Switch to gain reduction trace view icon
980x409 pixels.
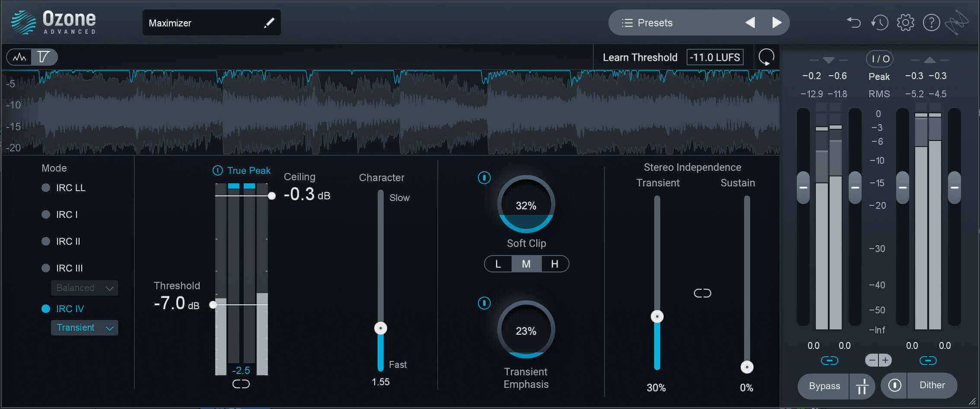[x=44, y=57]
